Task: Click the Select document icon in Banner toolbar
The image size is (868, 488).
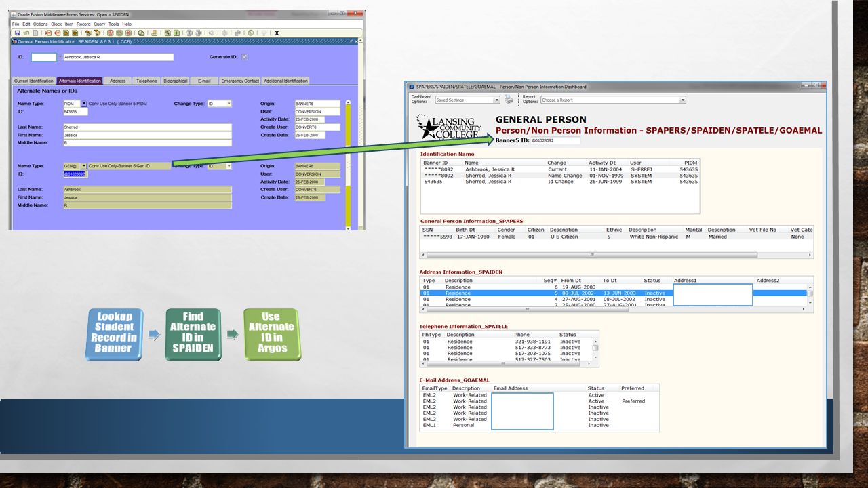Action: click(35, 33)
